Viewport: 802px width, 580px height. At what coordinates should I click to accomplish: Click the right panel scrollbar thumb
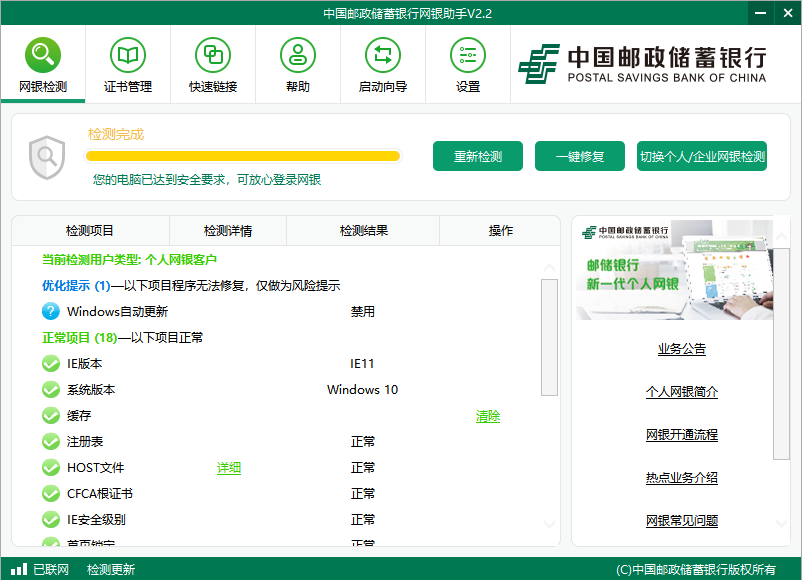[782, 354]
